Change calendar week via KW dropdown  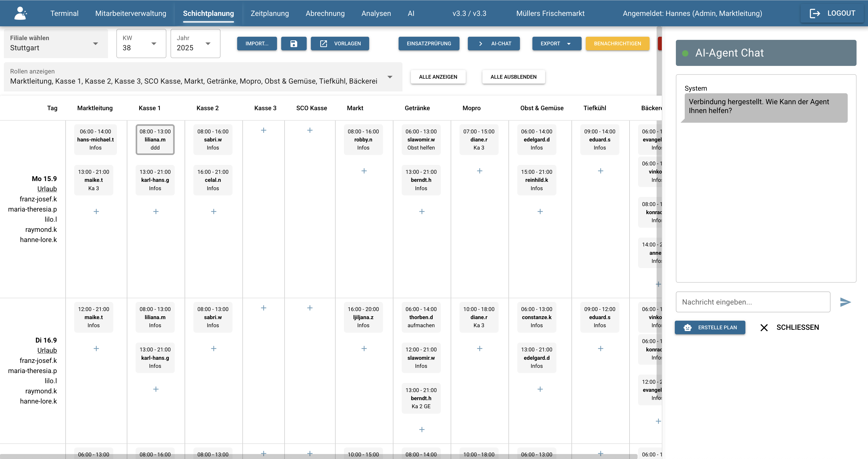click(154, 44)
